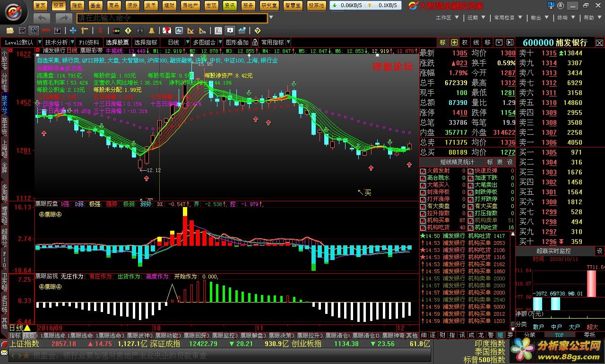Viewport: 605px width, 364px height.
Task: Open the yellow question-mark help icon
Action: click(258, 31)
